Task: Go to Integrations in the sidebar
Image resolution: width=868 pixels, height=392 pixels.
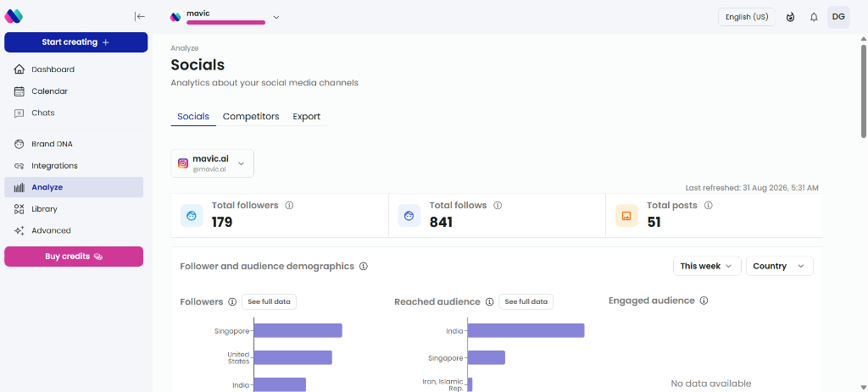Action: (74, 166)
